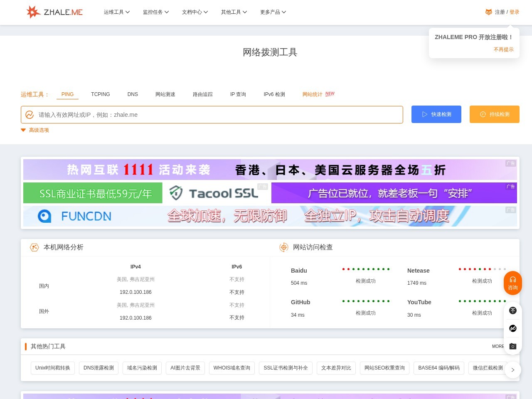Screen dimensions: 532x399
Task: Click the camera screenshot icon in floating sidebar
Action: click(x=512, y=346)
